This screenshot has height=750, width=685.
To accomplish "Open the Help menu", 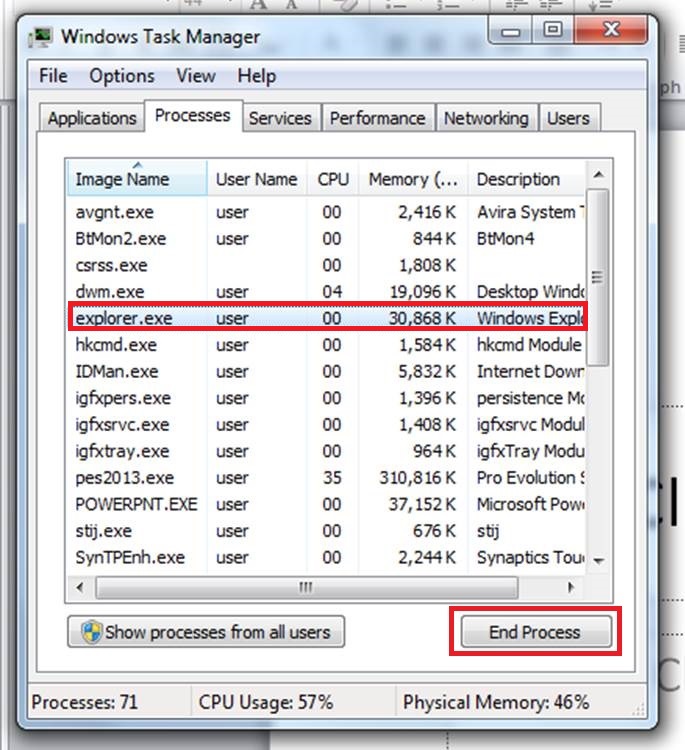I will click(x=257, y=76).
